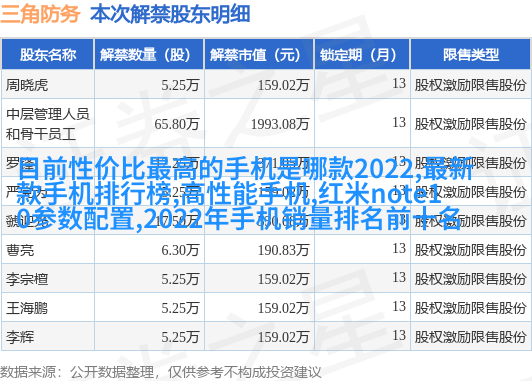This screenshot has height=381, width=532.
Task: Select the 中层管理人员和骨干员工 cell
Action: pyautogui.click(x=48, y=124)
